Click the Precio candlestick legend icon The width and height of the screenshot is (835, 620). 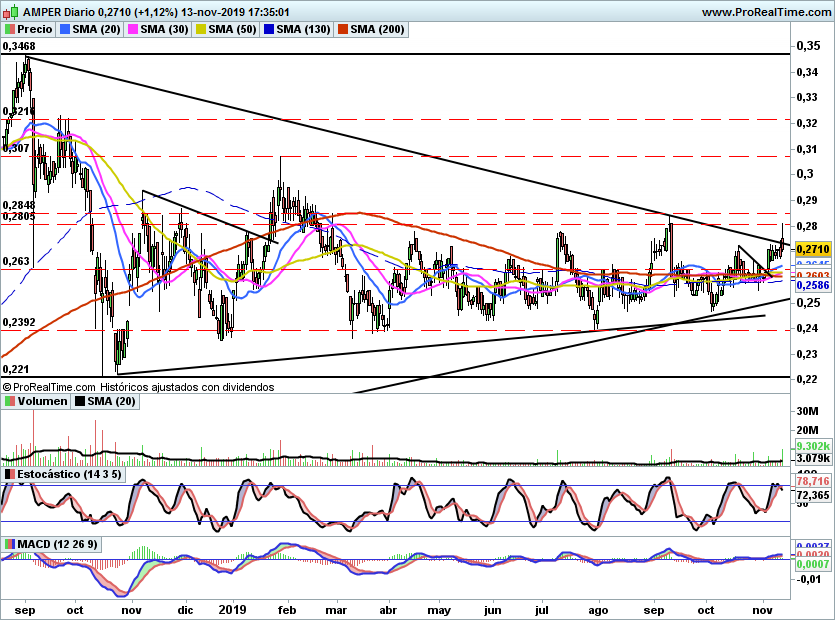pyautogui.click(x=10, y=29)
